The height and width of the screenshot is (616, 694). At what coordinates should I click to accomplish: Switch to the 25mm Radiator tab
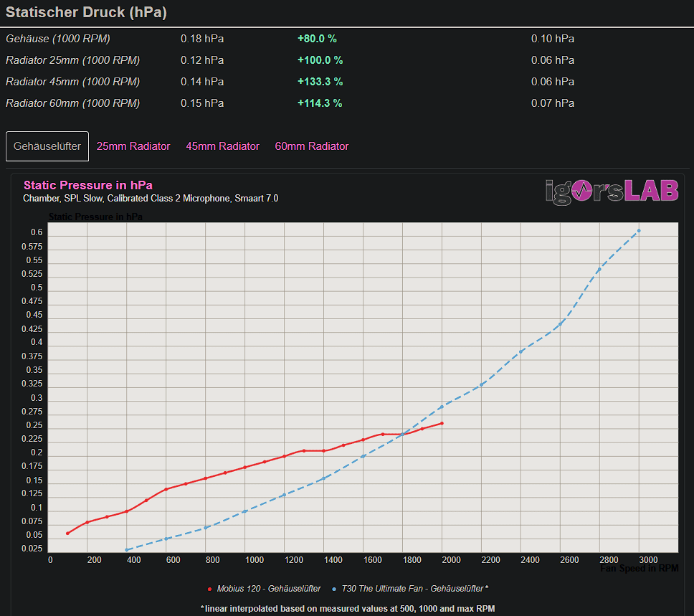pos(133,146)
